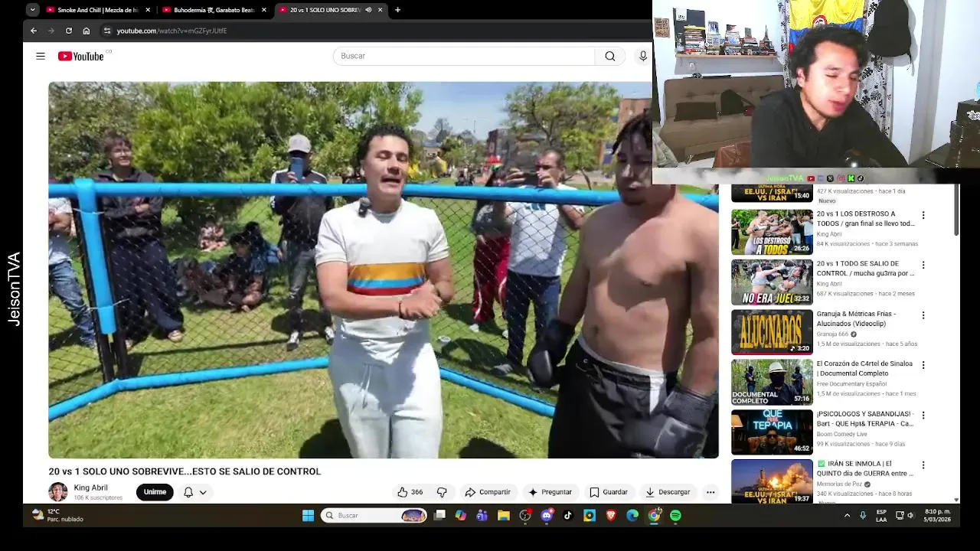Expand the tab search dropdown arrow
980x551 pixels.
click(x=32, y=10)
